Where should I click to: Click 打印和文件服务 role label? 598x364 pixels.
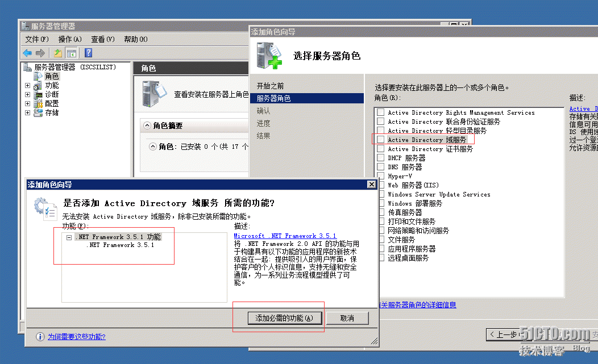point(412,221)
